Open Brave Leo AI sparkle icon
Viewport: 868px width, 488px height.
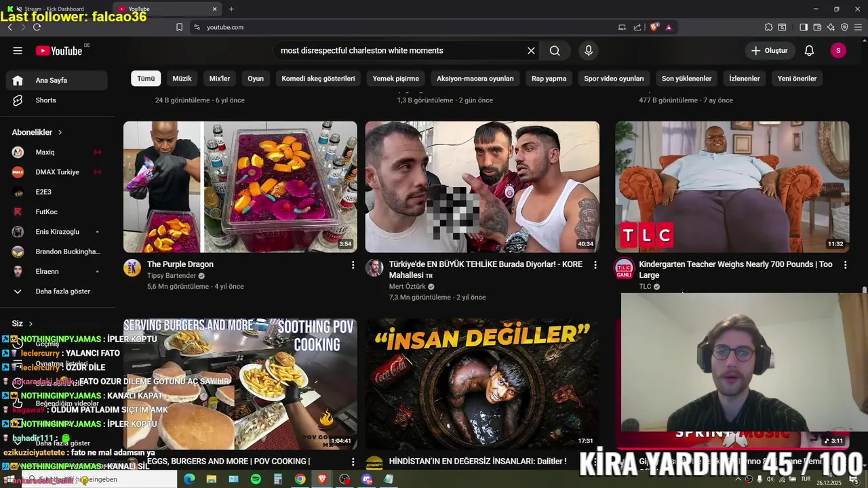pos(831,27)
